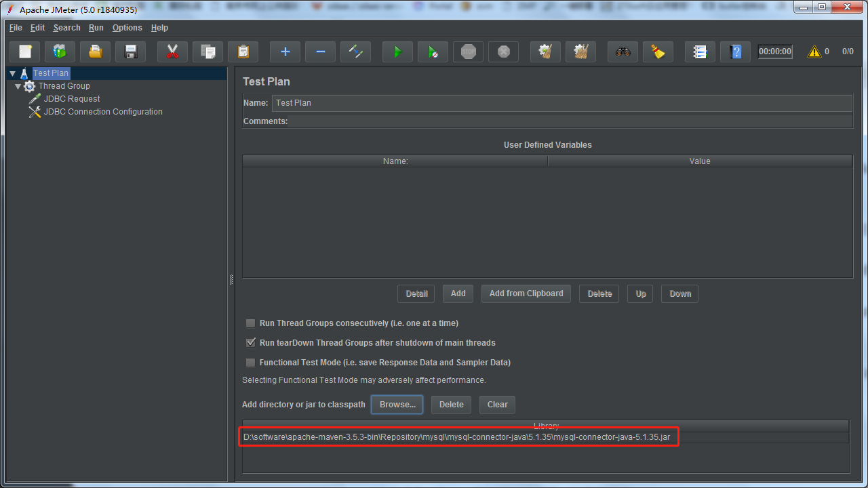Click the Value column header
Viewport: 868px width, 488px height.
pos(700,161)
